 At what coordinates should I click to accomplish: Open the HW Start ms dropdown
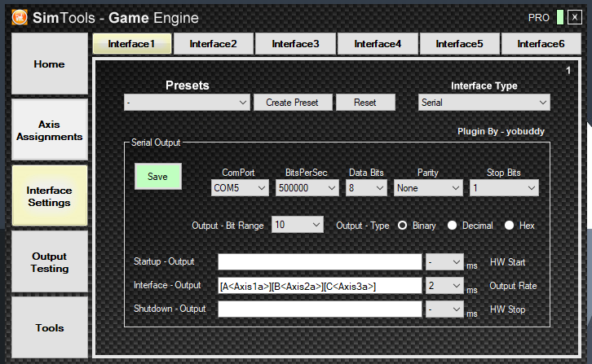pyautogui.click(x=444, y=262)
